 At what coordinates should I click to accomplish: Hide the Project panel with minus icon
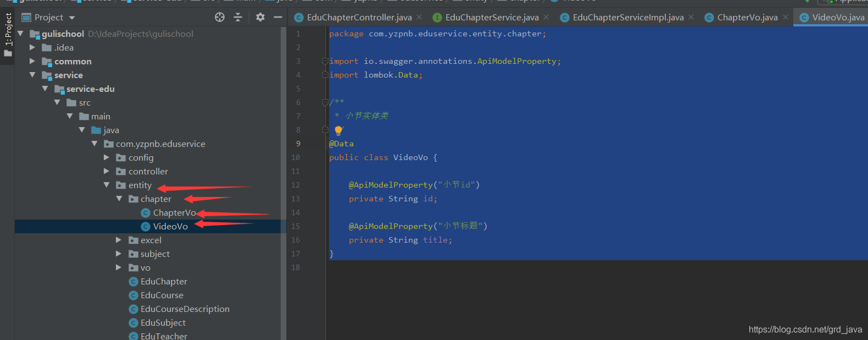(x=278, y=17)
